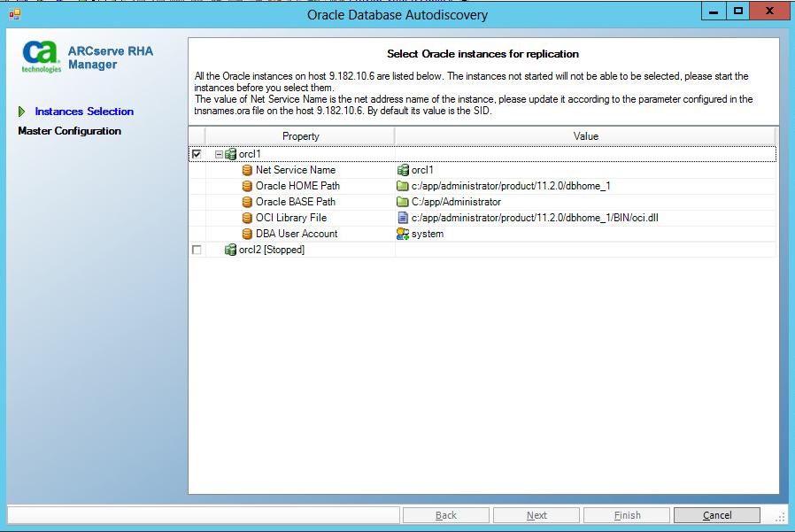
Task: Select the DBA User Account row label
Action: [x=297, y=234]
